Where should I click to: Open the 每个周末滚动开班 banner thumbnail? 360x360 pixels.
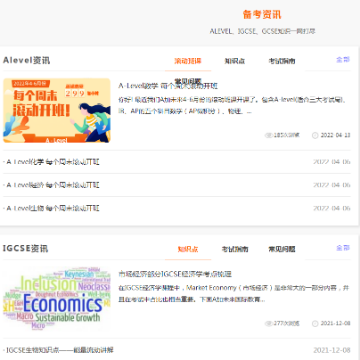tap(57, 110)
